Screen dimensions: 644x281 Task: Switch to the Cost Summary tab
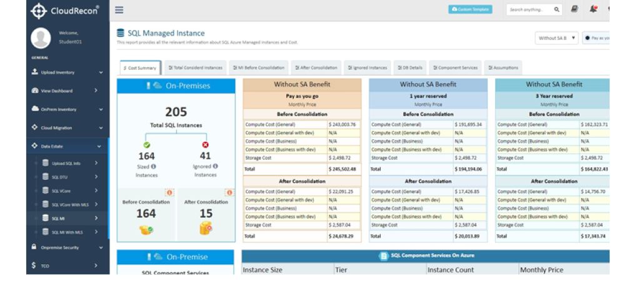140,68
